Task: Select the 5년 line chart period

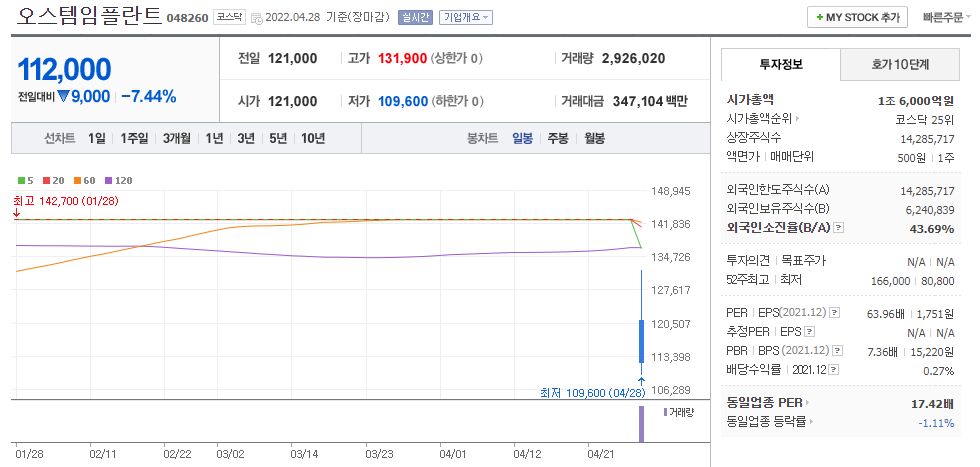Action: point(278,138)
